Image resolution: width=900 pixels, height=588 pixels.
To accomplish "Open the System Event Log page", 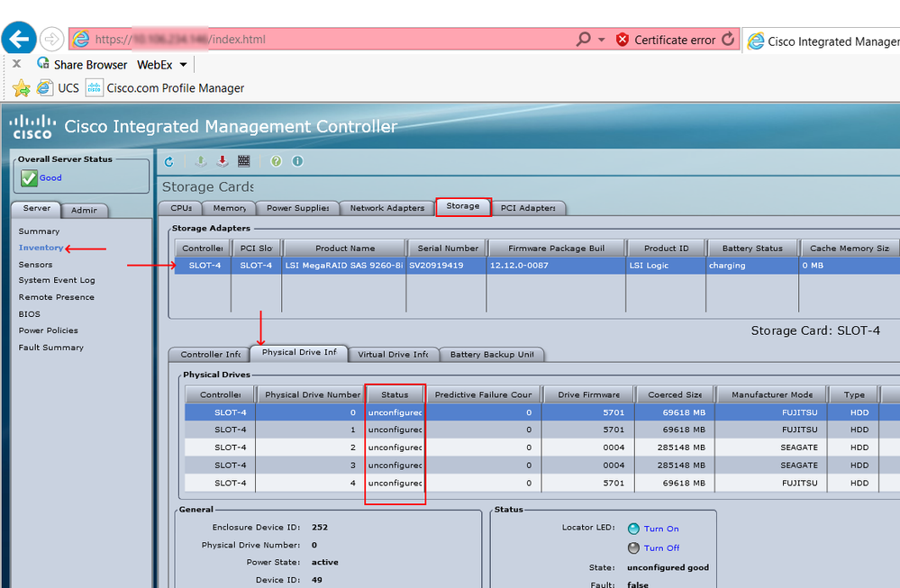I will tap(57, 280).
